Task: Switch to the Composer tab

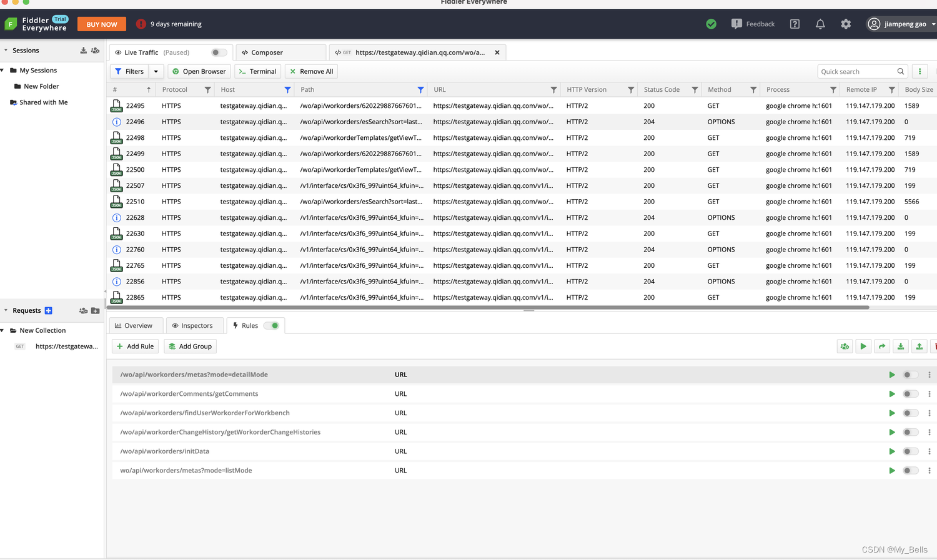Action: 281,52
